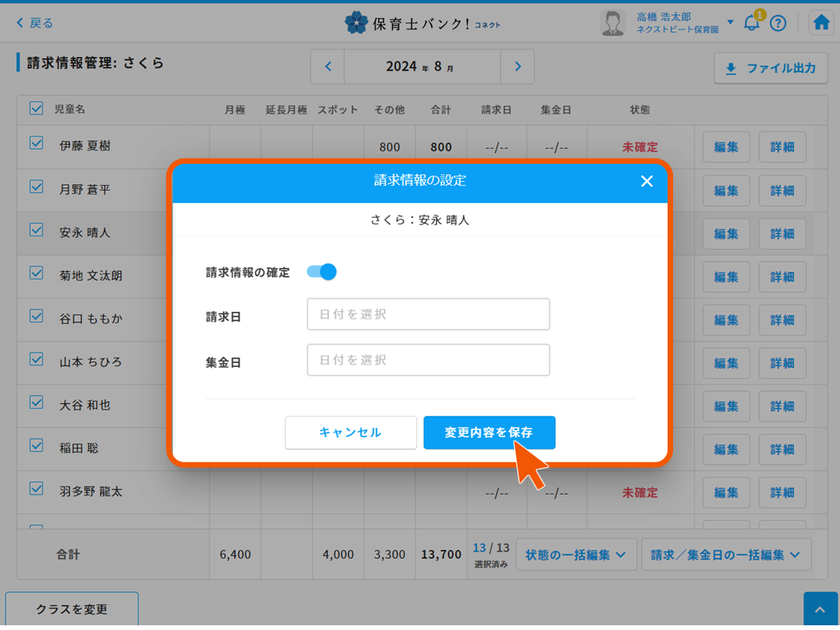Go to next month arrow

click(517, 67)
